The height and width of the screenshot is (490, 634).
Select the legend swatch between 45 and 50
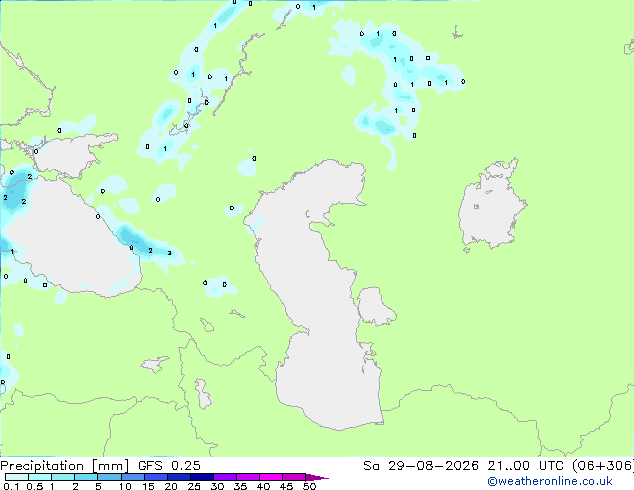(294, 477)
